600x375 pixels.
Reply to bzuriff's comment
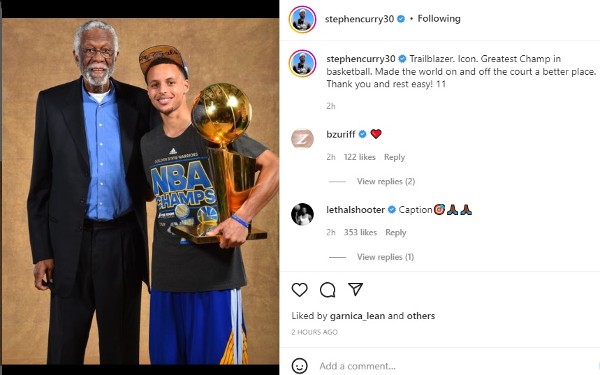394,157
